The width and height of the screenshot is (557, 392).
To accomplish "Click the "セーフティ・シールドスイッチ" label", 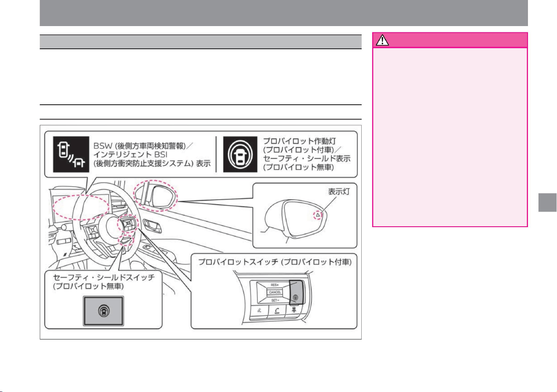I will pos(104,278).
